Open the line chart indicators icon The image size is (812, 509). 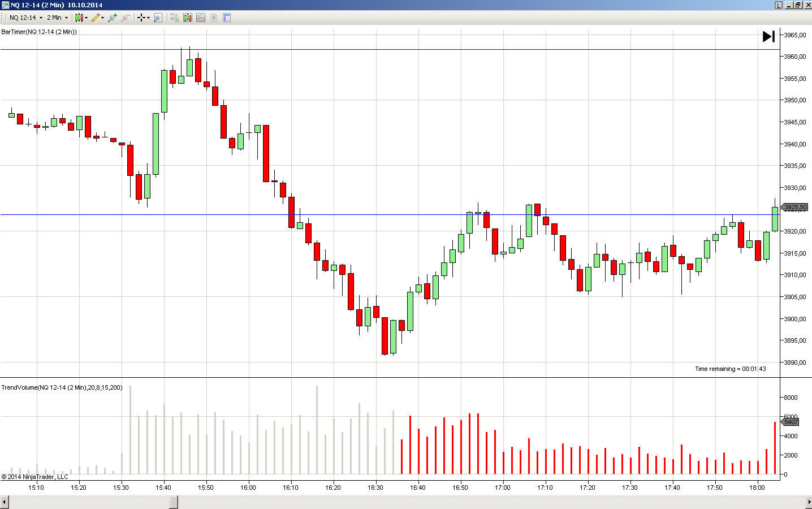201,18
